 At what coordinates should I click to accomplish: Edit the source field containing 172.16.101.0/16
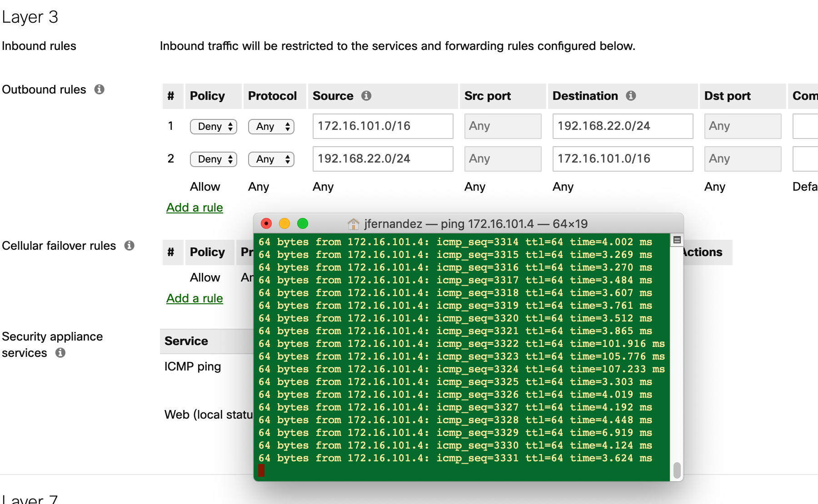(x=383, y=126)
